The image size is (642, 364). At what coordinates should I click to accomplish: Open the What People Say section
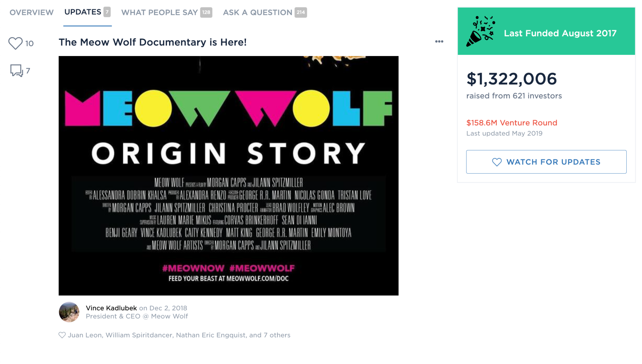[x=159, y=13]
